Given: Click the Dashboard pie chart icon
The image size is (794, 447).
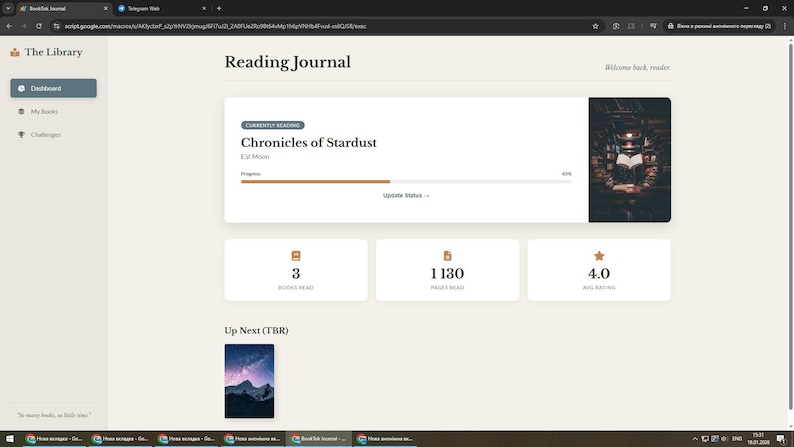Looking at the screenshot, I should click(21, 88).
